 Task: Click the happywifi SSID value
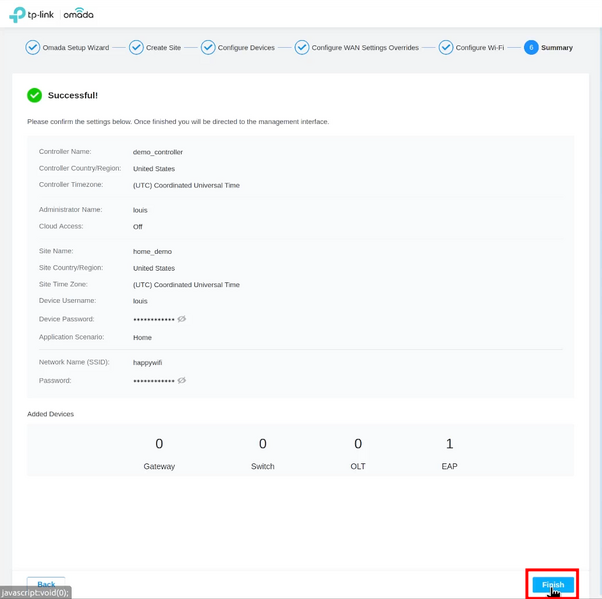coord(147,362)
